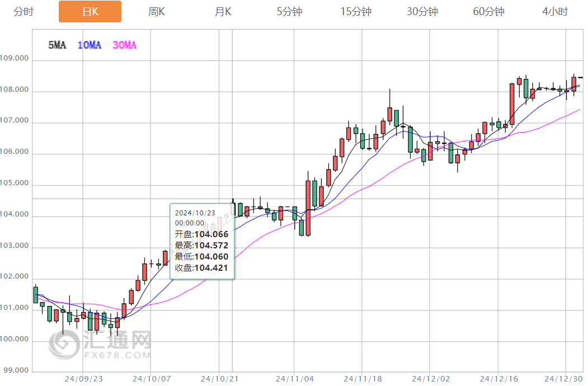Select the 4小时 timeframe tab
Image resolution: width=588 pixels, height=386 pixels.
(555, 11)
